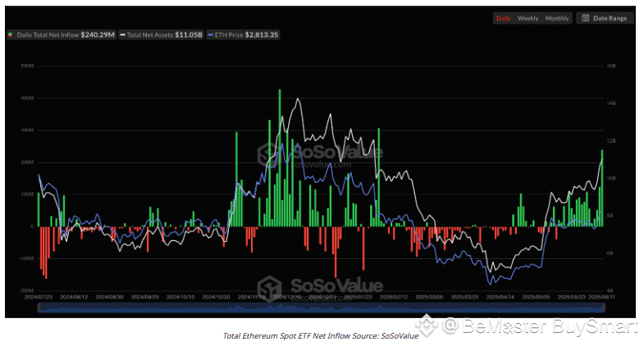Click the $11.05B total net assets value
The image size is (644, 346).
(x=189, y=35)
